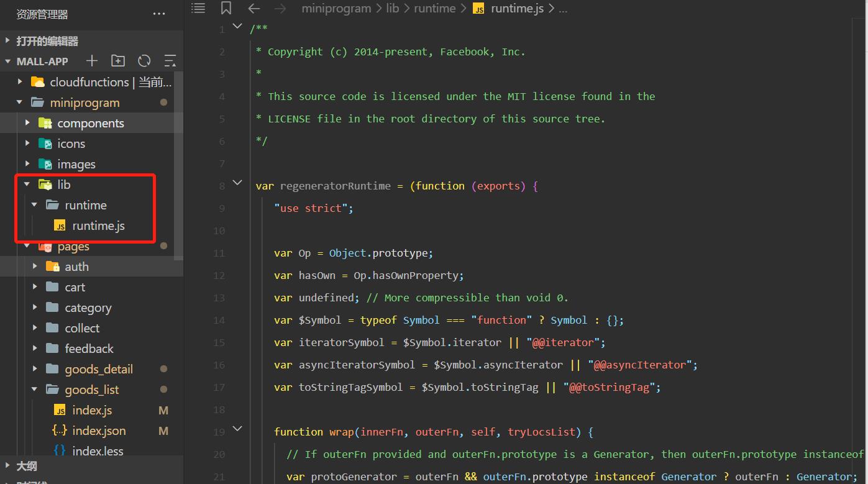
Task: Fold the regeneratorRuntime function at line 8
Action: tap(237, 183)
